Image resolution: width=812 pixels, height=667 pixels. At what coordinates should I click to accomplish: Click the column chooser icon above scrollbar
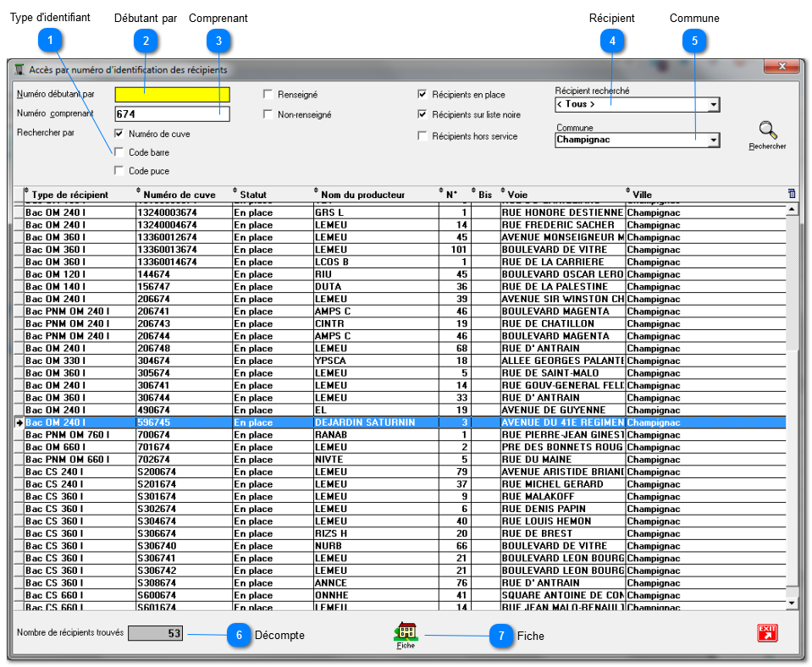(x=792, y=194)
